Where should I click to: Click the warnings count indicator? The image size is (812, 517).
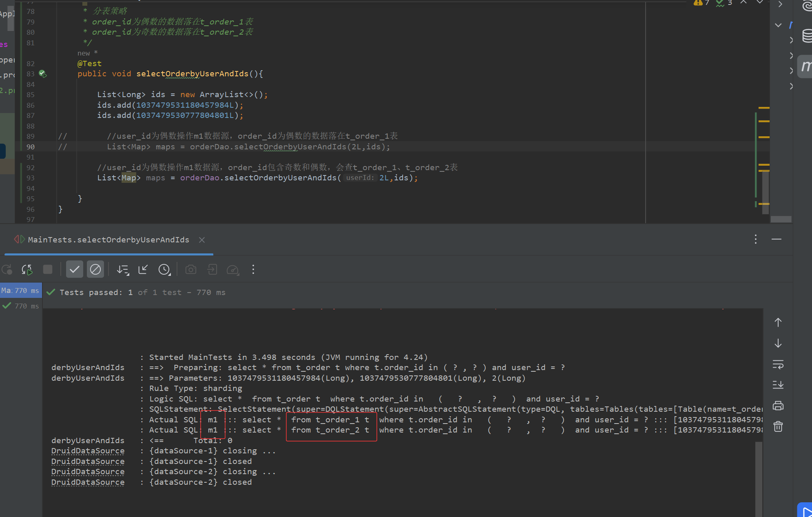[x=701, y=3]
